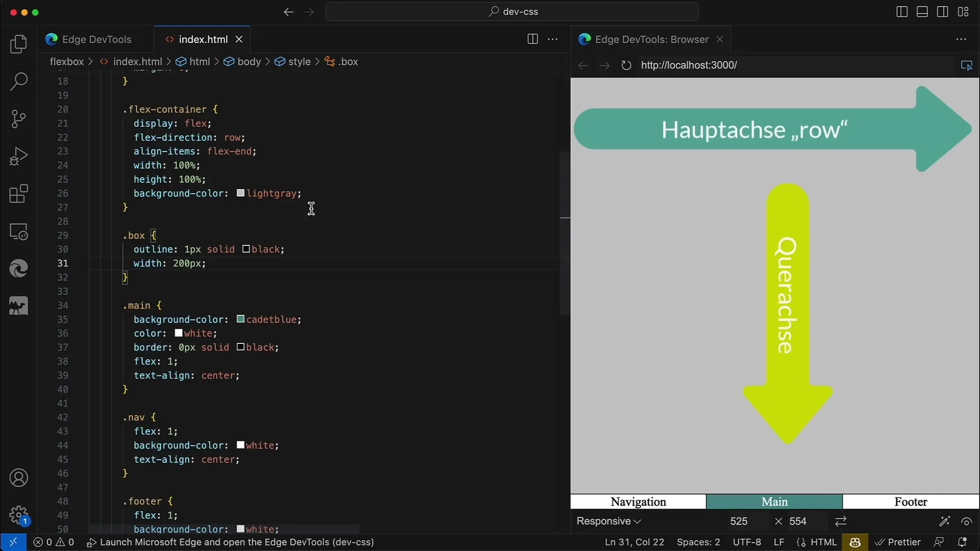Select the Responsive dropdown in browser preview
The image size is (980, 551).
(607, 521)
